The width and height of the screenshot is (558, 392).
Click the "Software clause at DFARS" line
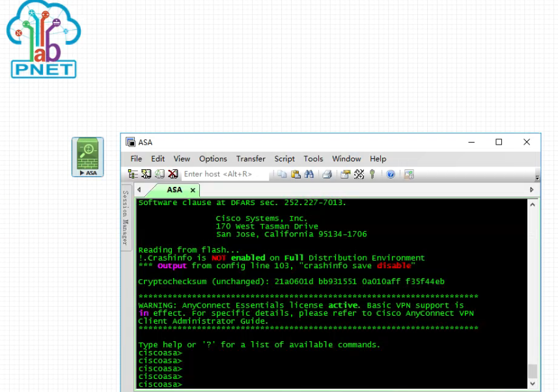coord(242,203)
